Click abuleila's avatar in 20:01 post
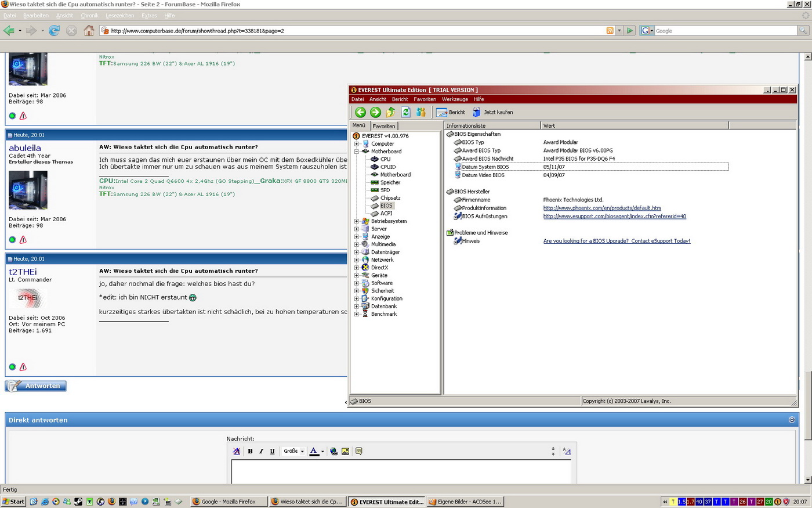Screen dimensions: 812x508 pyautogui.click(x=28, y=190)
